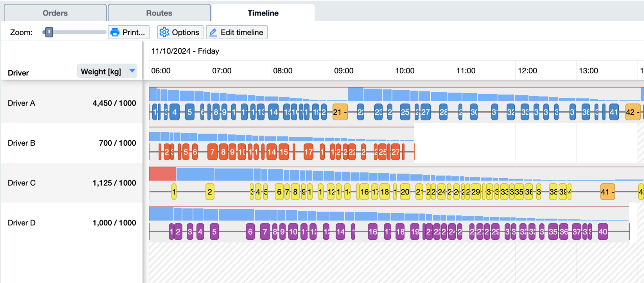Select Driver C yellow stop 2
The image size is (644, 283).
point(210,192)
